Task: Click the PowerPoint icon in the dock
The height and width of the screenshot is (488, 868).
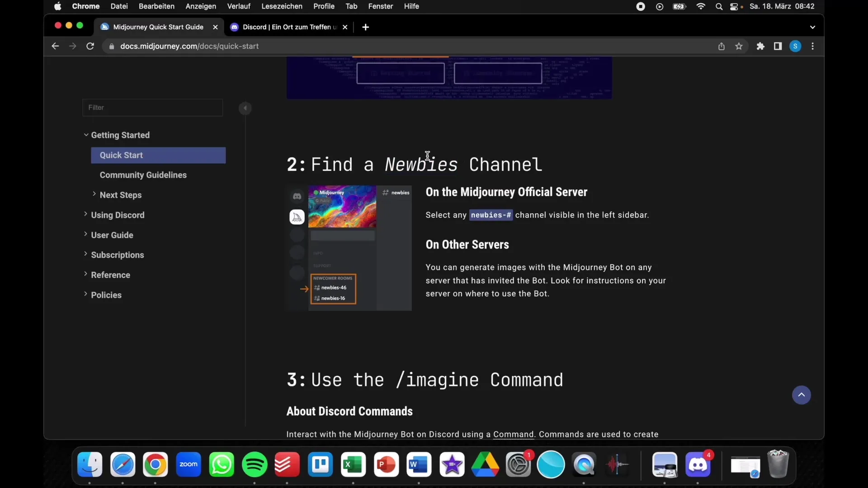Action: tap(387, 464)
